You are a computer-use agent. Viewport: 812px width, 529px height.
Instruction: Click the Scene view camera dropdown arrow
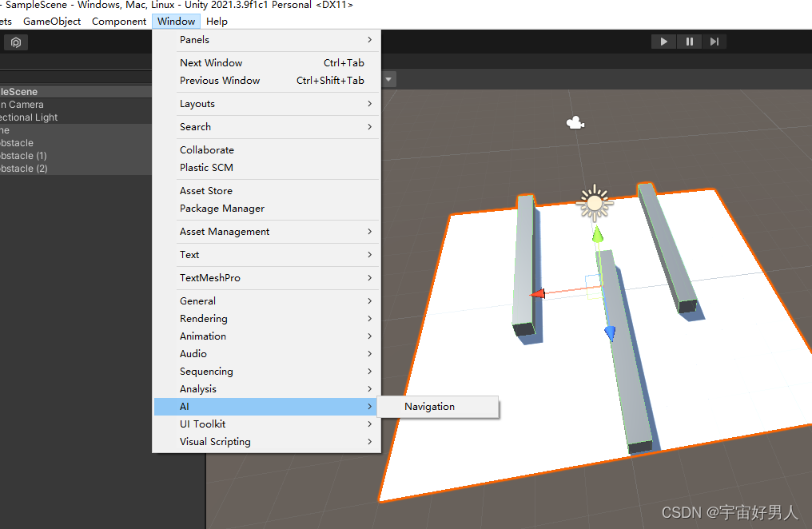tap(388, 79)
